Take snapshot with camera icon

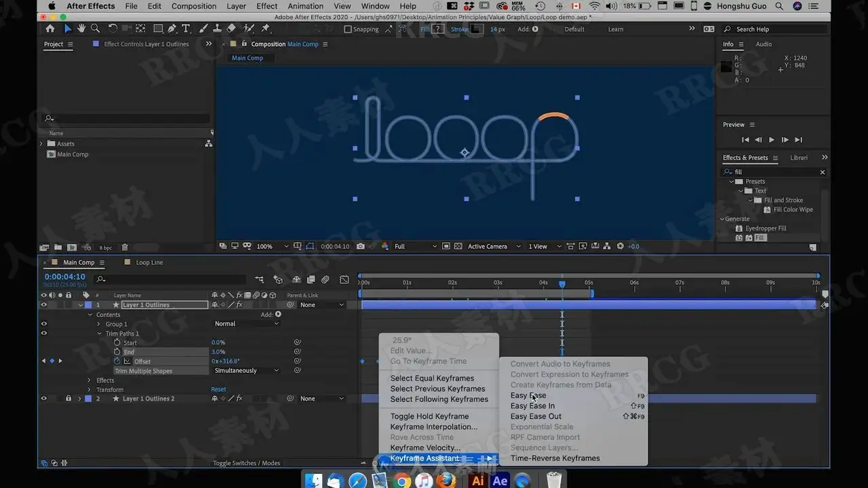[361, 247]
